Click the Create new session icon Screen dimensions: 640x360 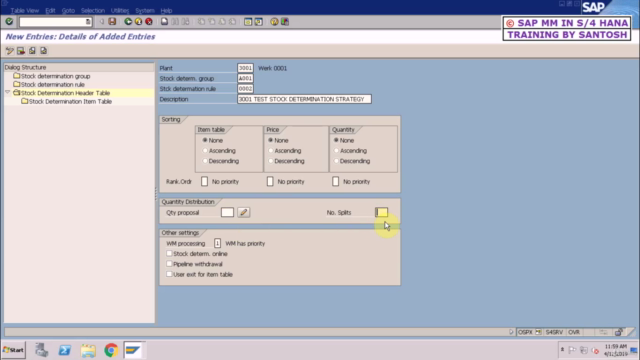[248, 22]
